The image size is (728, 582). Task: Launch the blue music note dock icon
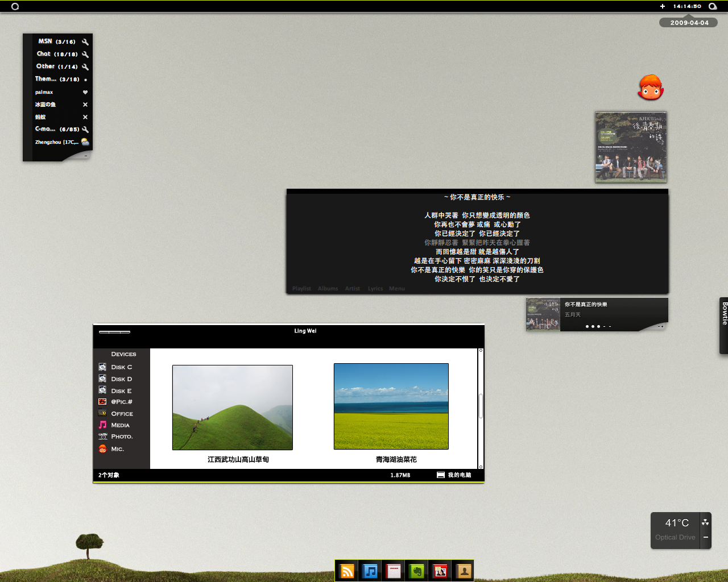[370, 571]
